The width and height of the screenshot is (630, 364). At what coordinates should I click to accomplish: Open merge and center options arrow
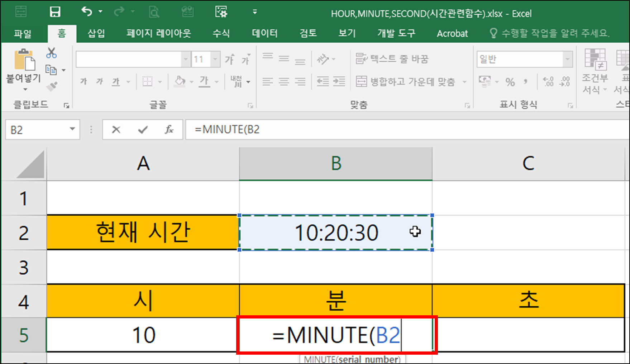pos(465,82)
